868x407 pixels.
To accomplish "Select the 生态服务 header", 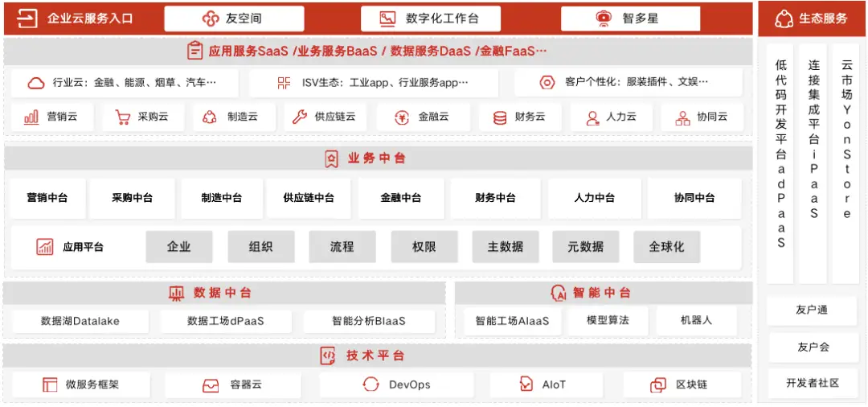I will point(811,18).
